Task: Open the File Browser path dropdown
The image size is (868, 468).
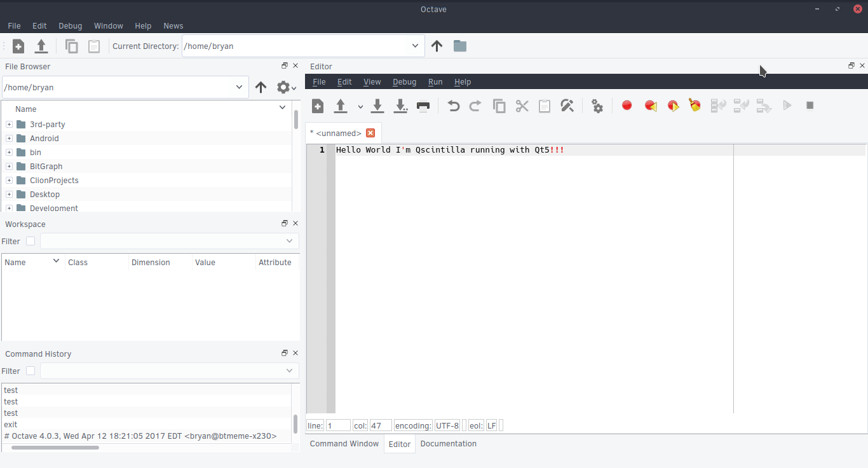Action: tap(239, 87)
